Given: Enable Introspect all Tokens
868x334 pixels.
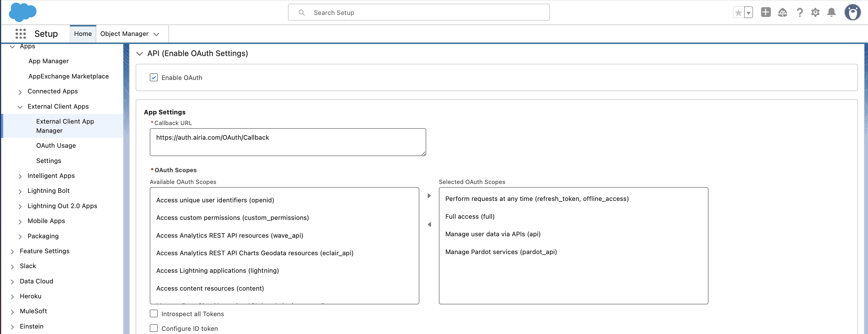Looking at the screenshot, I should [154, 313].
